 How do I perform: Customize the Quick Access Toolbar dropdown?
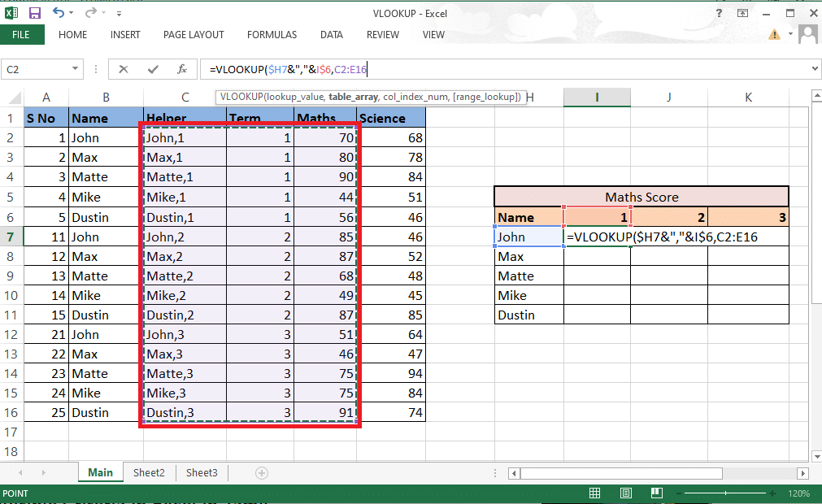click(x=118, y=13)
